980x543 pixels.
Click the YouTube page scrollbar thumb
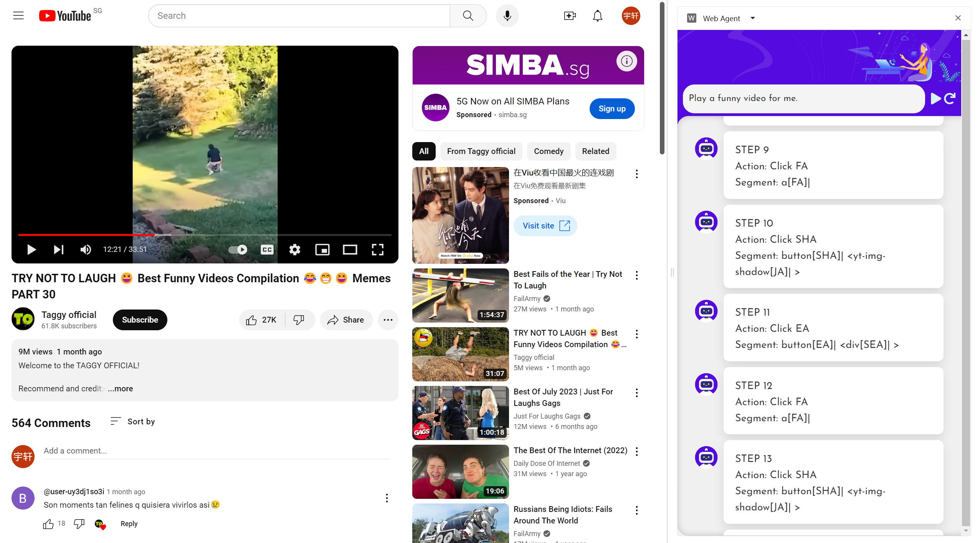click(662, 78)
